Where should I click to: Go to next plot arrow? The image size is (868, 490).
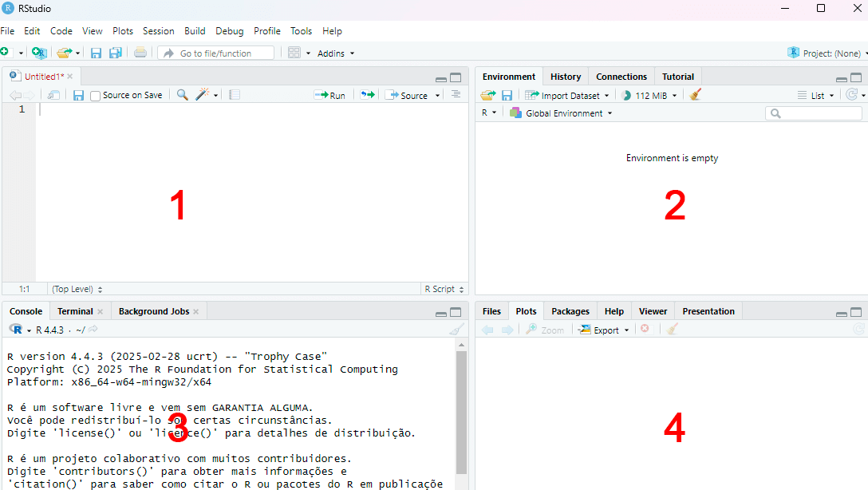507,330
